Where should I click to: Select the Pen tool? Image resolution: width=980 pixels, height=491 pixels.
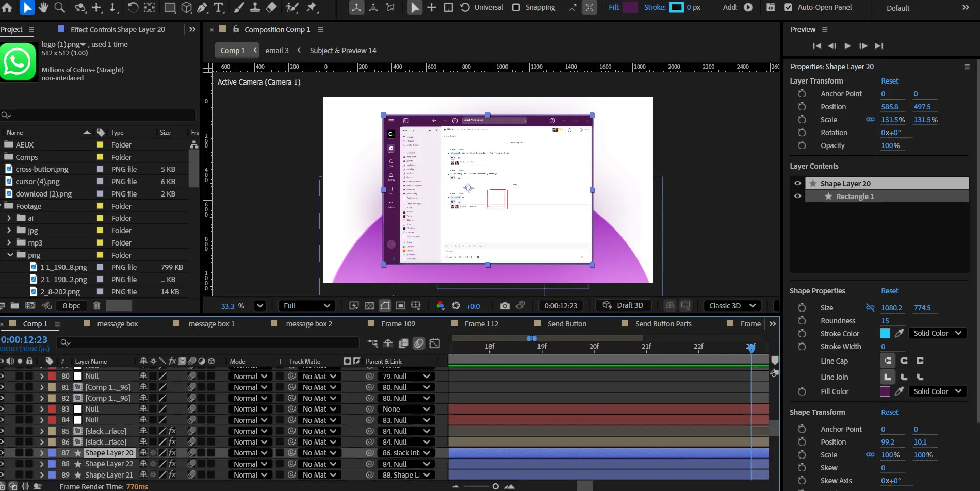tap(202, 7)
